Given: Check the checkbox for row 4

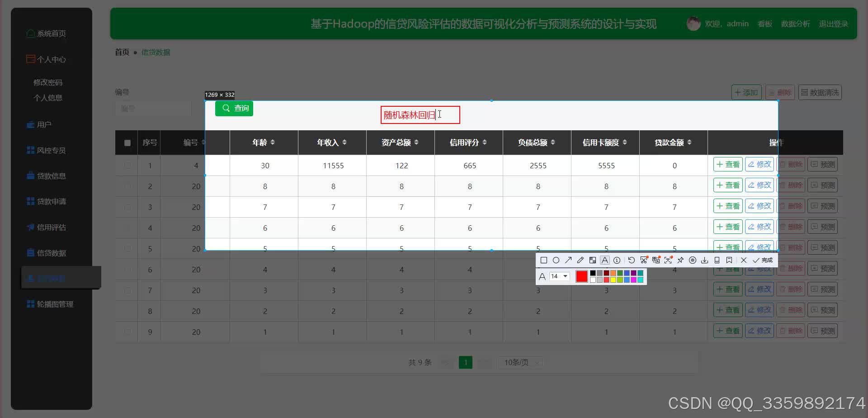Looking at the screenshot, I should [127, 228].
